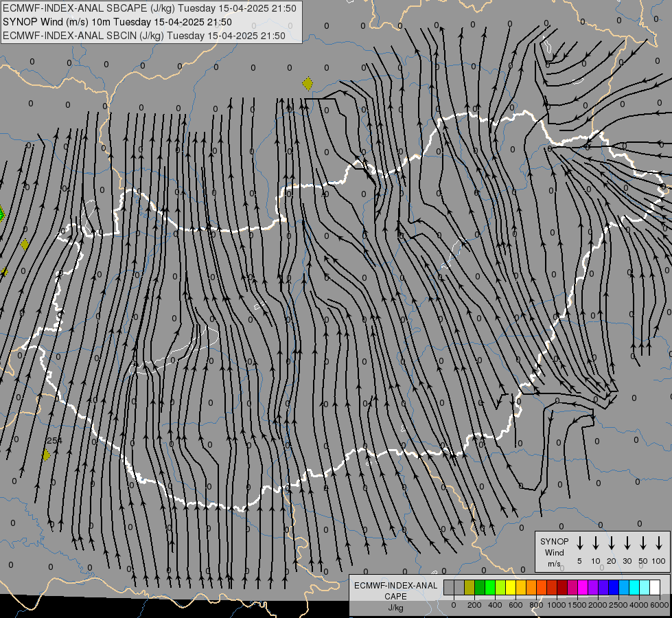
Task: Click the 50 m/s wind arrow in legend
Action: click(643, 543)
